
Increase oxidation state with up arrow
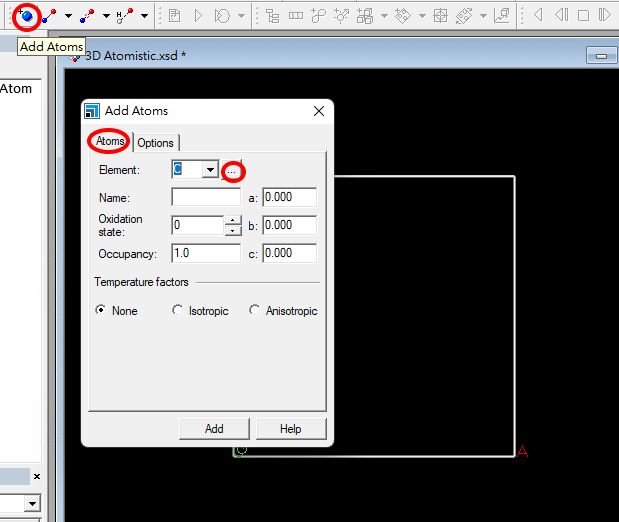click(233, 220)
